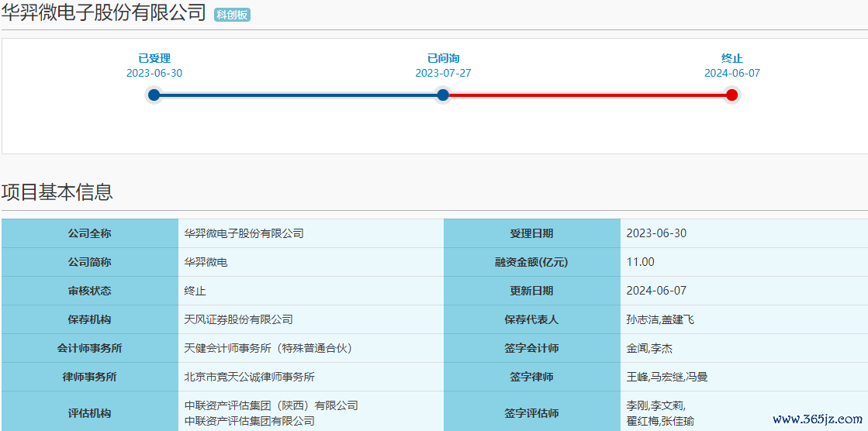Click the 签字律师 header cell
The image size is (868, 431).
pyautogui.click(x=532, y=378)
